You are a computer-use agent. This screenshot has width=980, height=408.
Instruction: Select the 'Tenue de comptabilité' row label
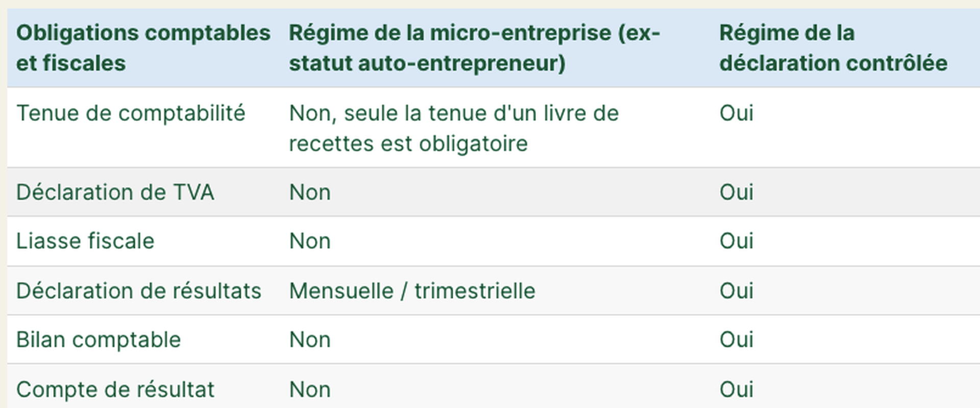click(x=131, y=113)
